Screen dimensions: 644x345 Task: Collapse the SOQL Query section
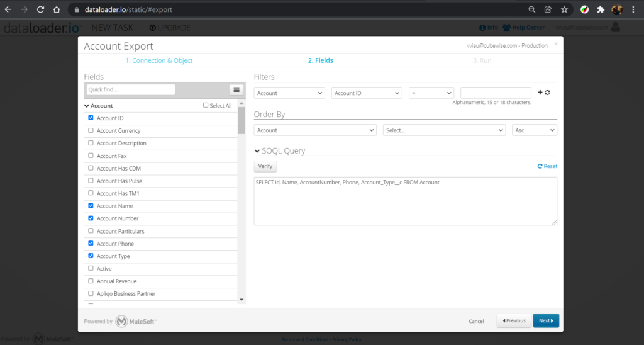pyautogui.click(x=257, y=151)
